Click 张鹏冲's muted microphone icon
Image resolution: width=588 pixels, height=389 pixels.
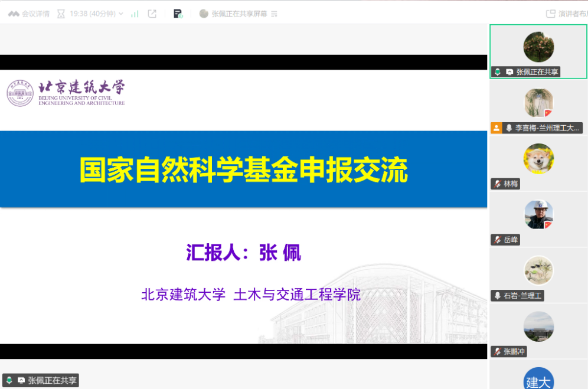tap(497, 352)
